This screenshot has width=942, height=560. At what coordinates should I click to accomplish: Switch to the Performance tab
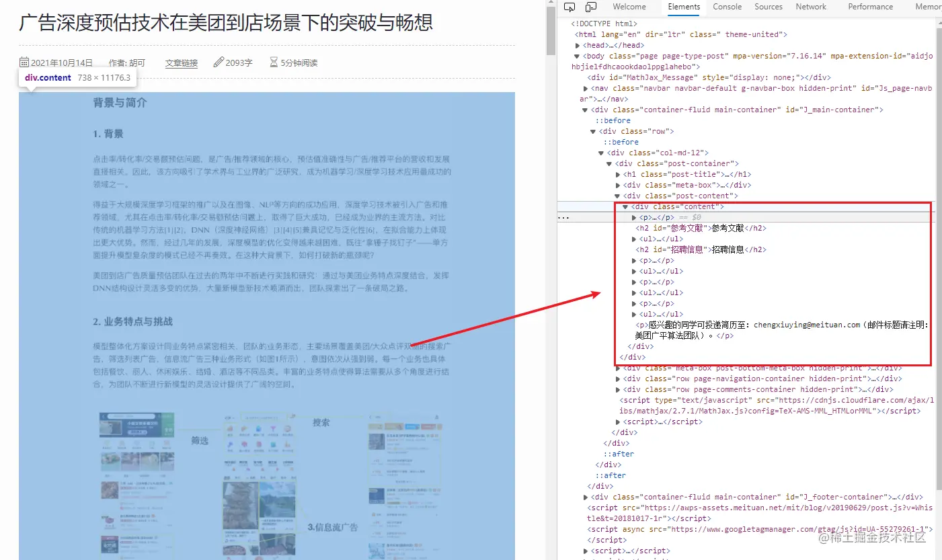click(x=871, y=7)
